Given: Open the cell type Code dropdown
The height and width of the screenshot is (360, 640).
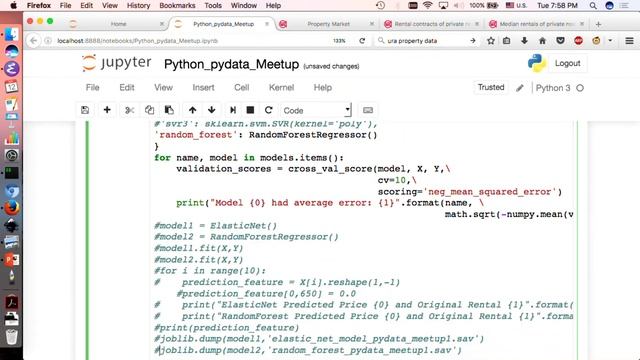Looking at the screenshot, I should [316, 110].
